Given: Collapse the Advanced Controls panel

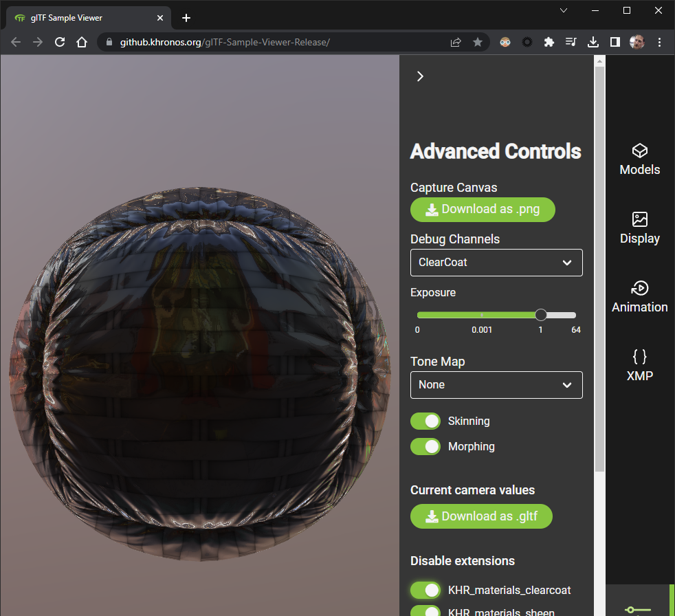Looking at the screenshot, I should [420, 76].
